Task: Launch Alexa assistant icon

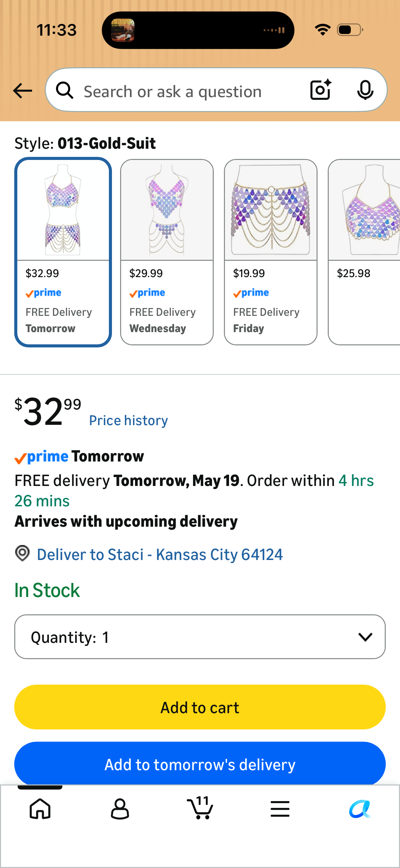Action: pos(360,809)
